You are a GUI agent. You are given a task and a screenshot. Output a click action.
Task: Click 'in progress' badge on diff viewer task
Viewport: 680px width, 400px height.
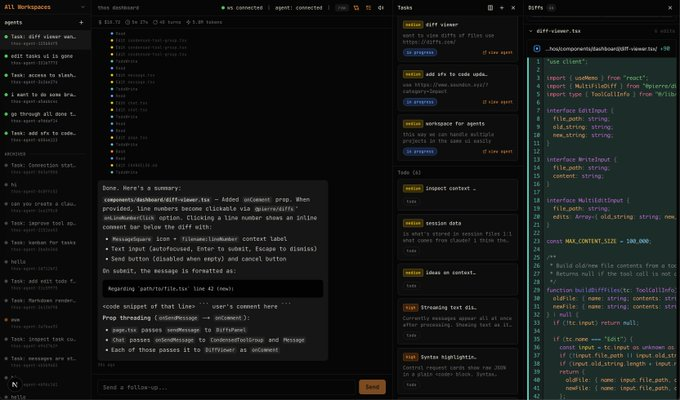[x=420, y=52]
